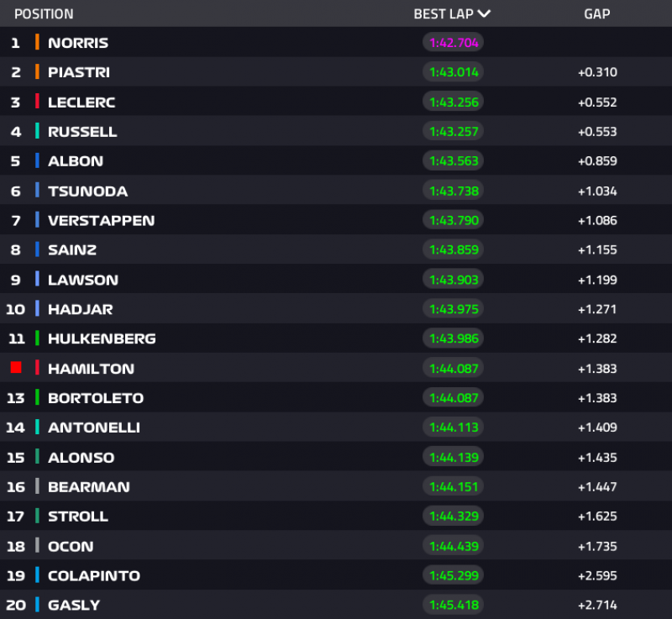The image size is (672, 619).
Task: Select the Antonelli driver name
Action: click(93, 428)
